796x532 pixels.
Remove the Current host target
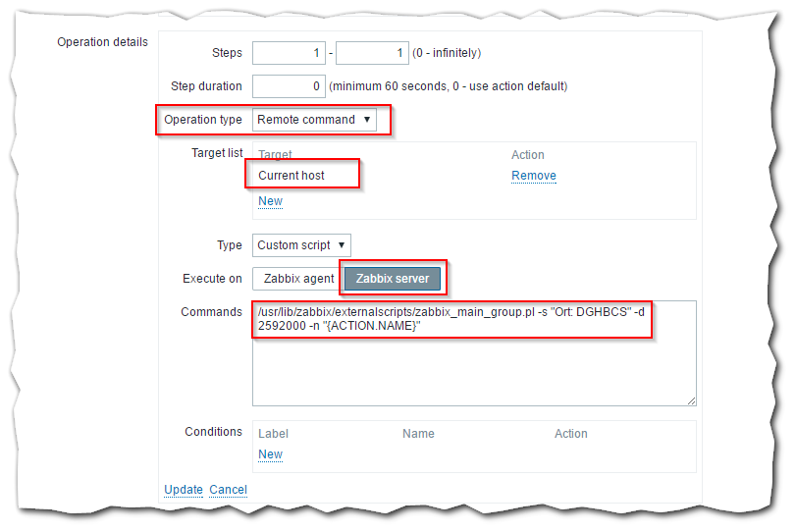tap(533, 176)
